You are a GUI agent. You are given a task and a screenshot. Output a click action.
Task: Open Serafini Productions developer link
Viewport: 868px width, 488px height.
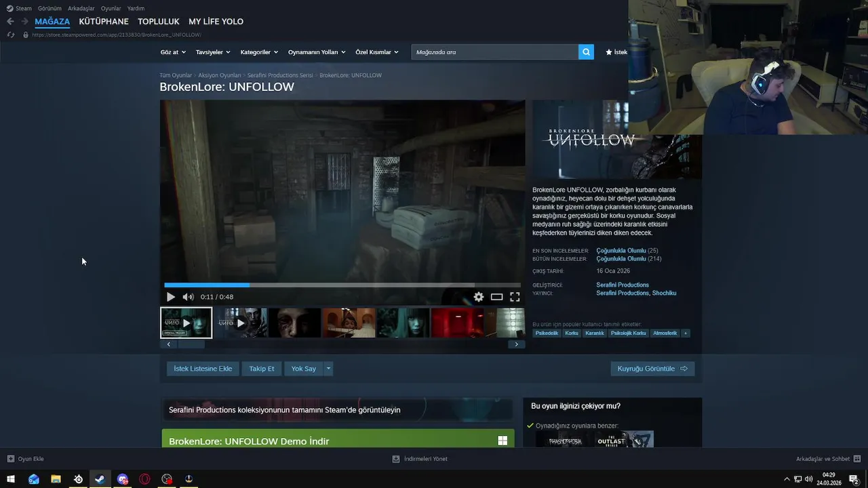click(623, 285)
